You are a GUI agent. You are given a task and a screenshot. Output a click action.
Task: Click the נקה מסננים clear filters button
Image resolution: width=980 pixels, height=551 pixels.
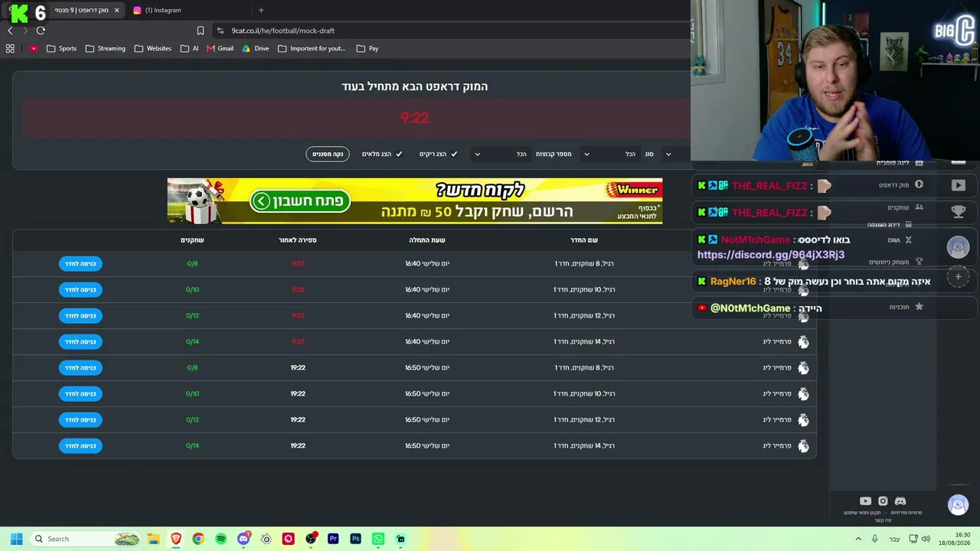pos(328,154)
